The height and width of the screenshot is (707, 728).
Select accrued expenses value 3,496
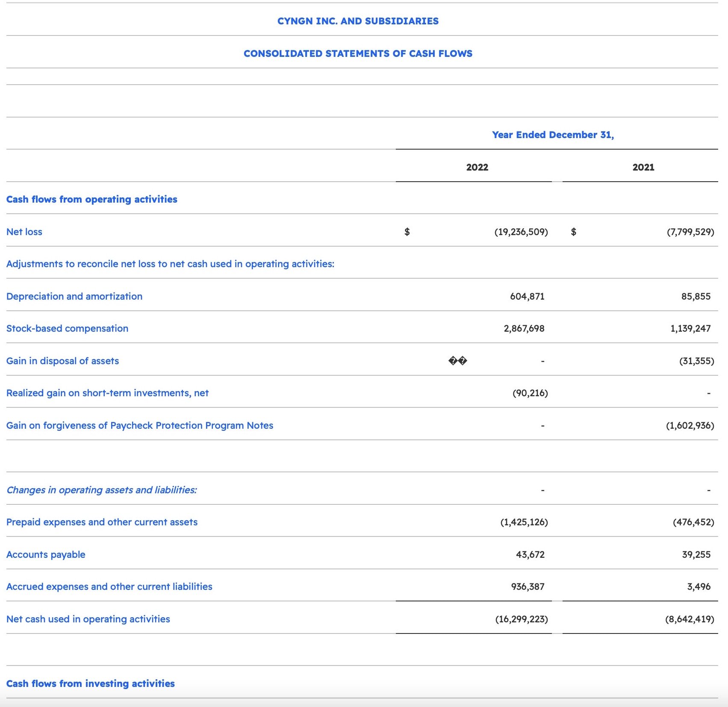(x=699, y=586)
